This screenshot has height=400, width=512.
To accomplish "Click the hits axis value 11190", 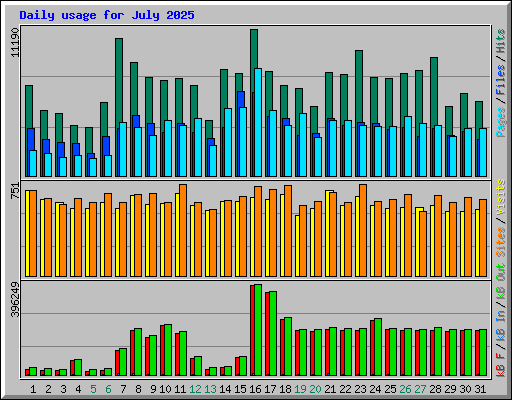I will coord(15,42).
